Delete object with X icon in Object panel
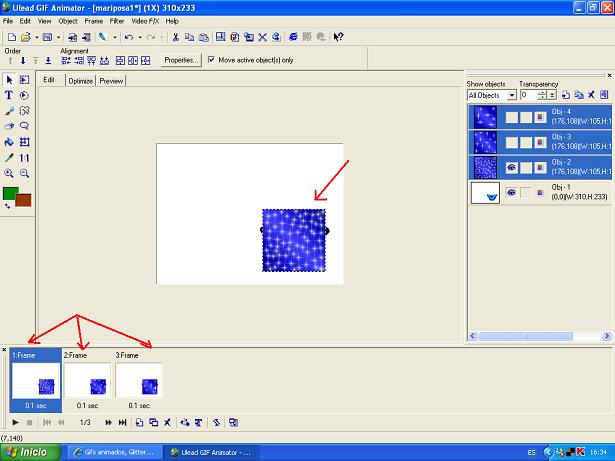Screen dimensions: 615x461 click(591, 95)
